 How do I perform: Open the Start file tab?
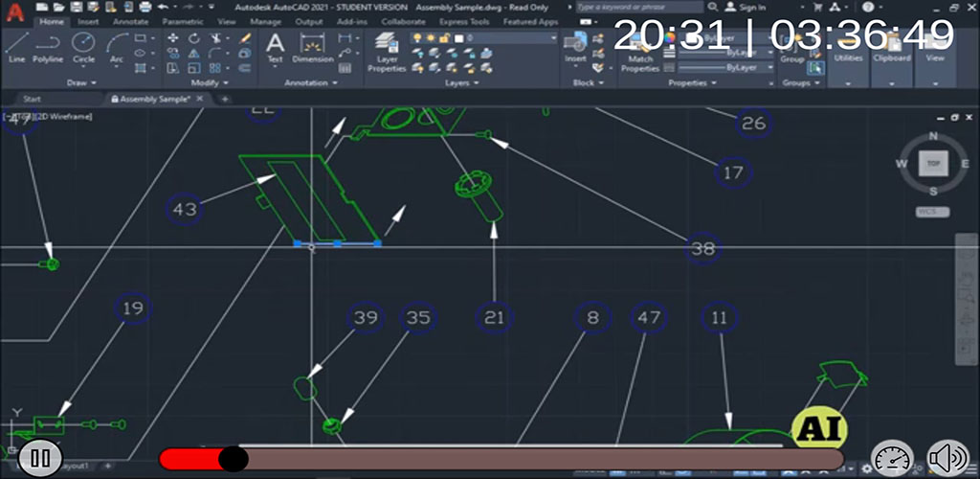click(33, 99)
